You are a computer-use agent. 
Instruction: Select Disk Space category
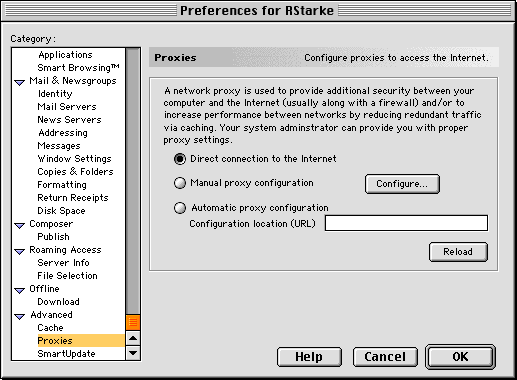point(61,211)
